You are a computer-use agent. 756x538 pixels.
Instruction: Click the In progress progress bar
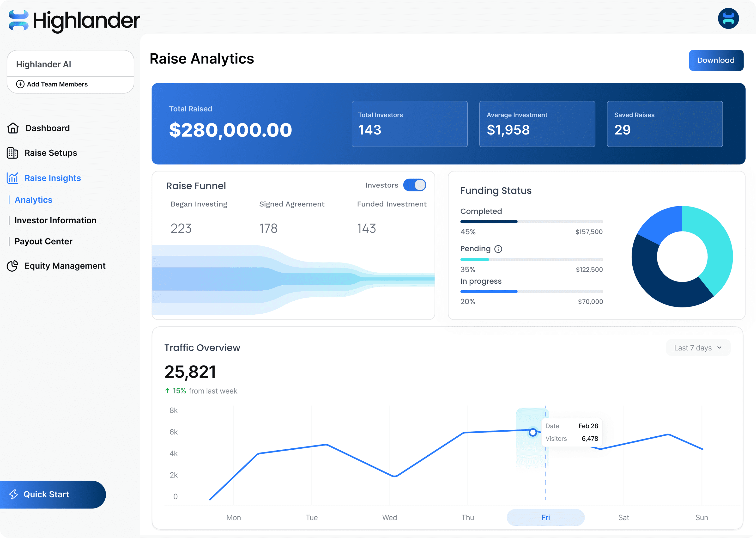[x=532, y=292]
